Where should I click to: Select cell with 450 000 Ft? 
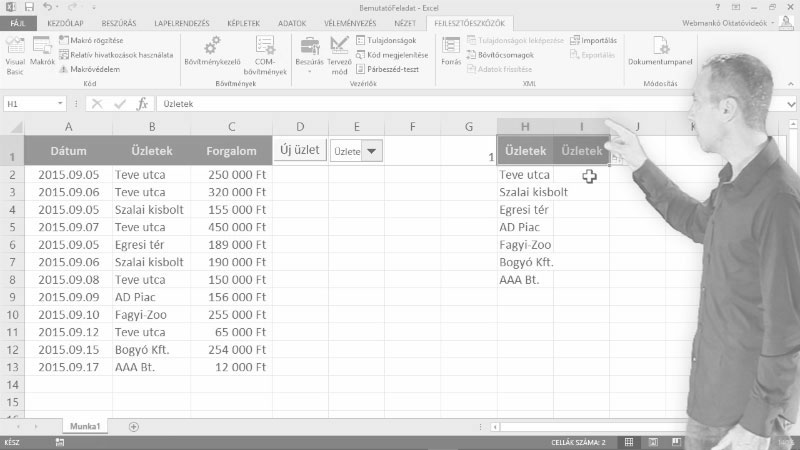tap(231, 227)
